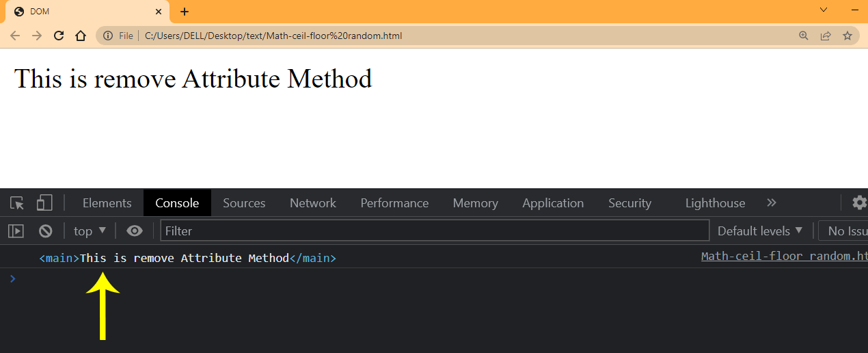Open the Default levels dropdown

pyautogui.click(x=760, y=231)
